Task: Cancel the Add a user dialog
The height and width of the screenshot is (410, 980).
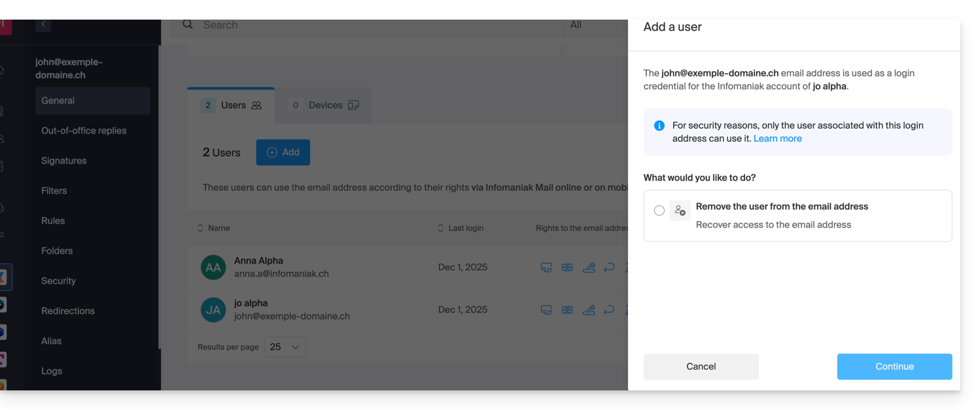Action: pos(701,367)
